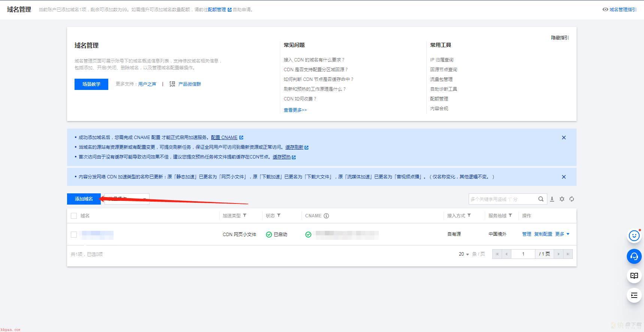Click the eye icon next to 域名管理指引

[x=605, y=10]
